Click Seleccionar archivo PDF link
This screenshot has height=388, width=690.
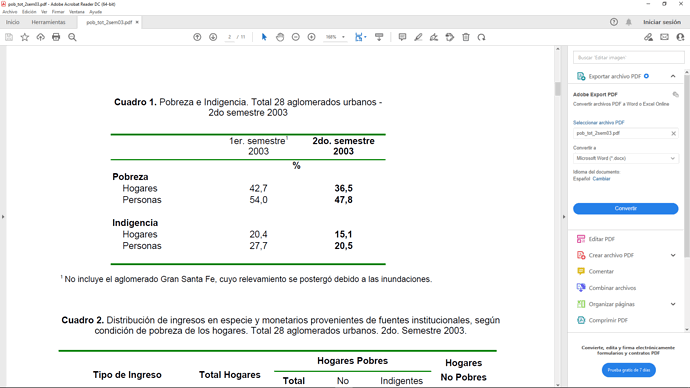[598, 123]
